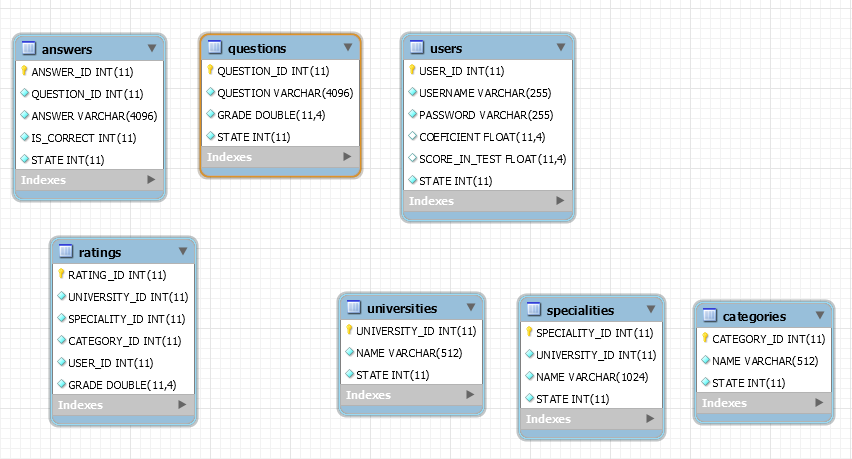
Task: Click the diamond icon beside PASSWORD column
Action: coord(412,114)
